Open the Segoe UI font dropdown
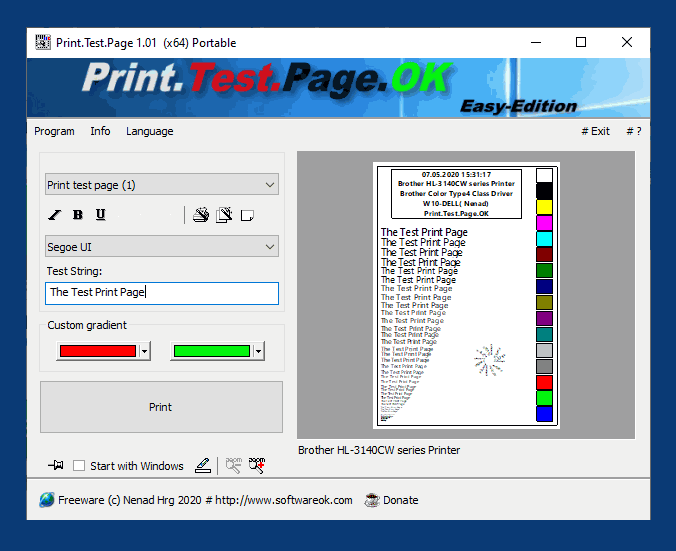676x551 pixels. point(162,247)
